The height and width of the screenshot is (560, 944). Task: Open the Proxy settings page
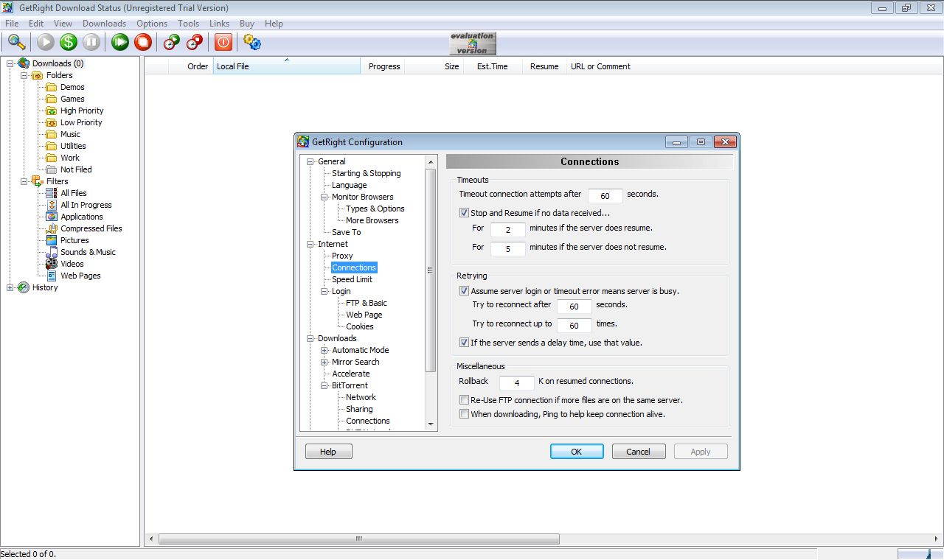(342, 256)
